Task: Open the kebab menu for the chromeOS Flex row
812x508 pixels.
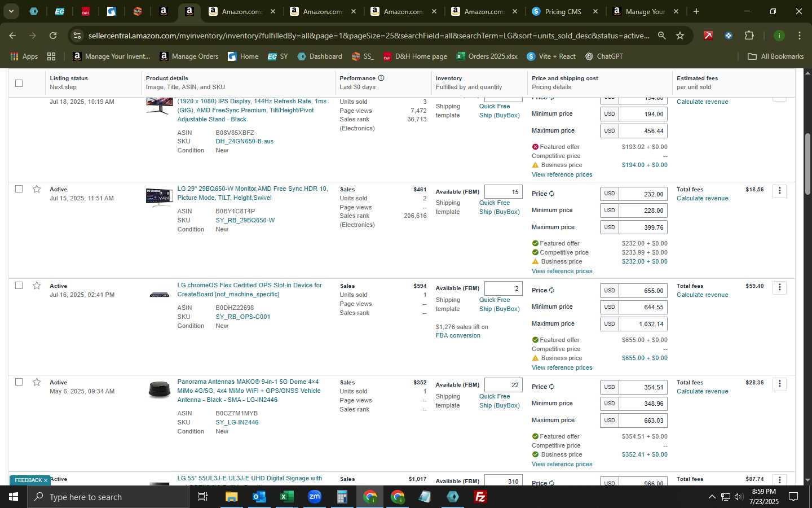Action: coord(780,287)
